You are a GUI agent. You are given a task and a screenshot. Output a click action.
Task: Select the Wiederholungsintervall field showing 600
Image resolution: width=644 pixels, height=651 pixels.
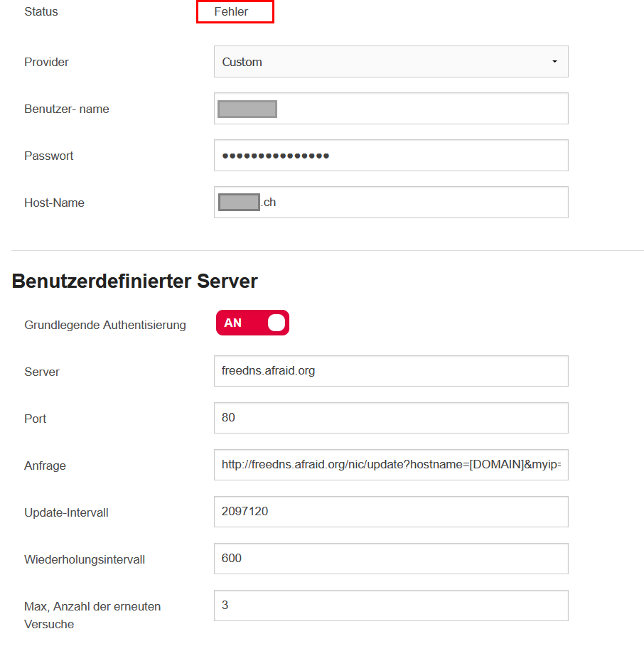point(390,559)
